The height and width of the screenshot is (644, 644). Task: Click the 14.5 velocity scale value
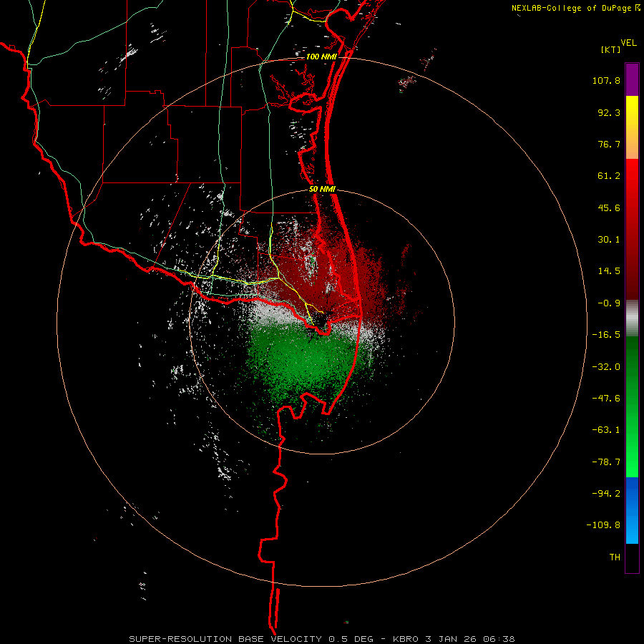pos(609,271)
